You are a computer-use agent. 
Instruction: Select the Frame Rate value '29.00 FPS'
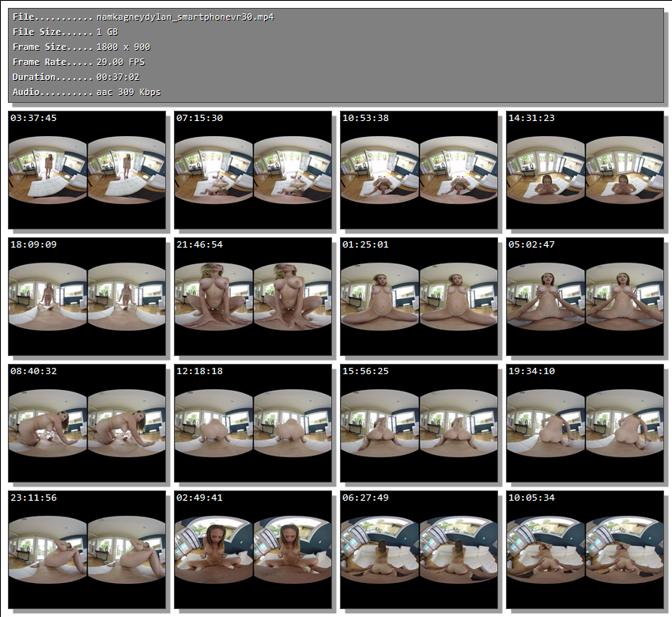tap(121, 62)
